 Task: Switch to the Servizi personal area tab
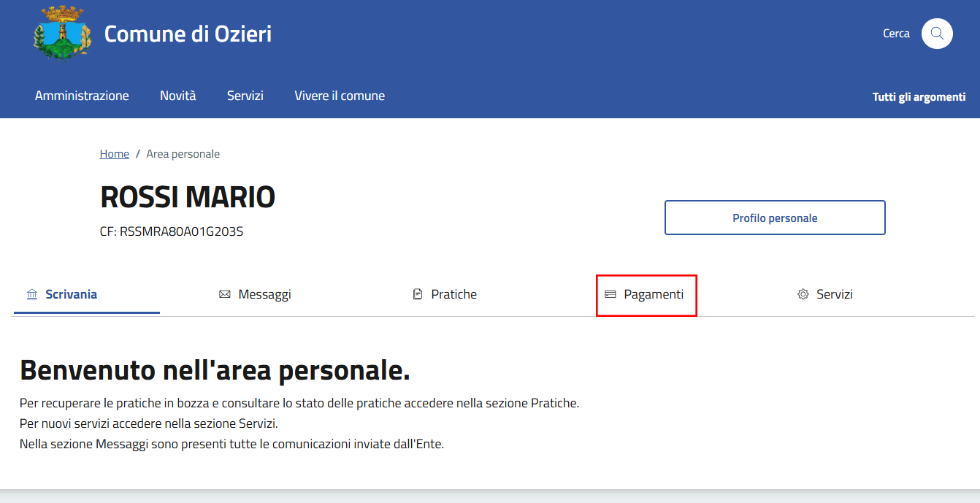coord(835,294)
